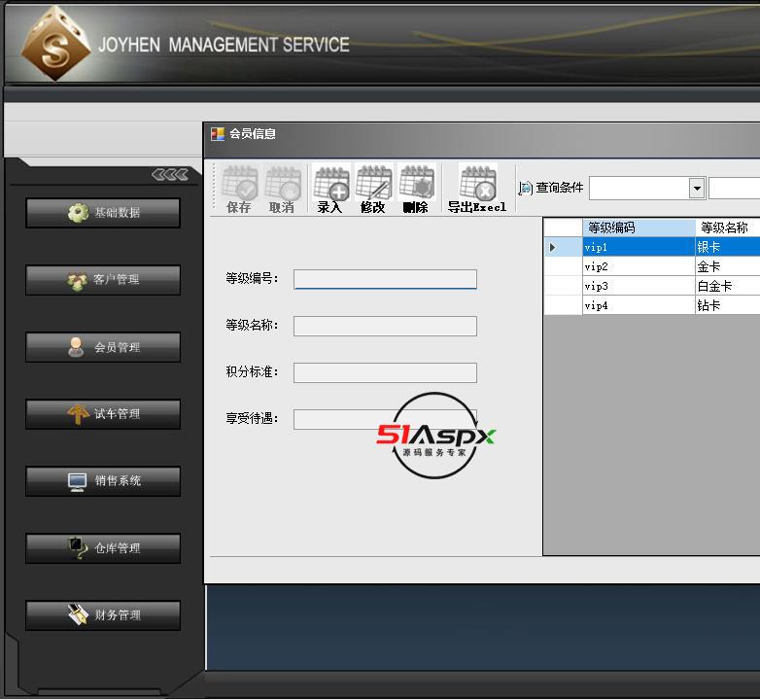760x700 pixels.
Task: Open 客户管理 sidebar menu
Action: click(x=103, y=280)
